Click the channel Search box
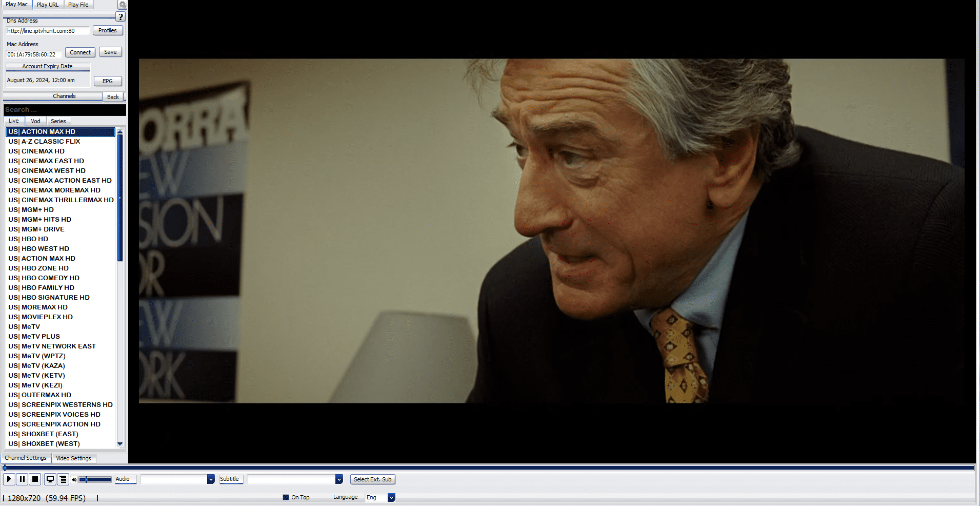 tap(65, 110)
